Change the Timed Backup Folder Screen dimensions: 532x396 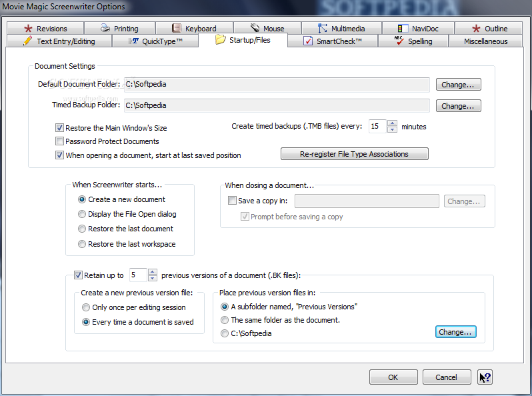click(x=459, y=106)
